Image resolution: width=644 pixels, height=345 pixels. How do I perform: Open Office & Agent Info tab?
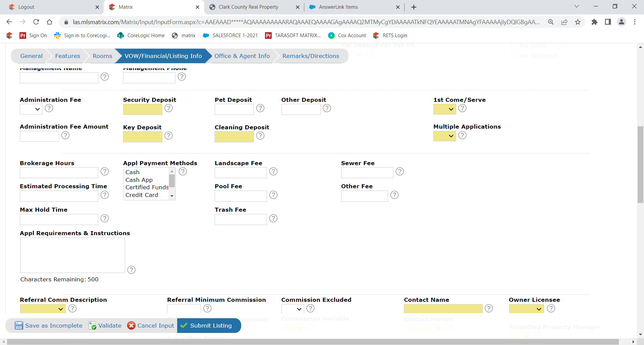pos(242,56)
